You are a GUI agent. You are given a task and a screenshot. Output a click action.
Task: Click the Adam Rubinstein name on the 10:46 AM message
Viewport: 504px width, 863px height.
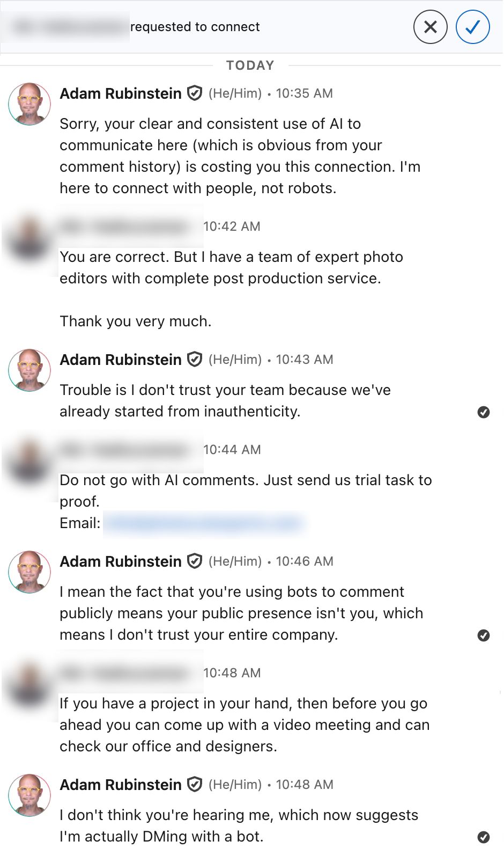121,561
